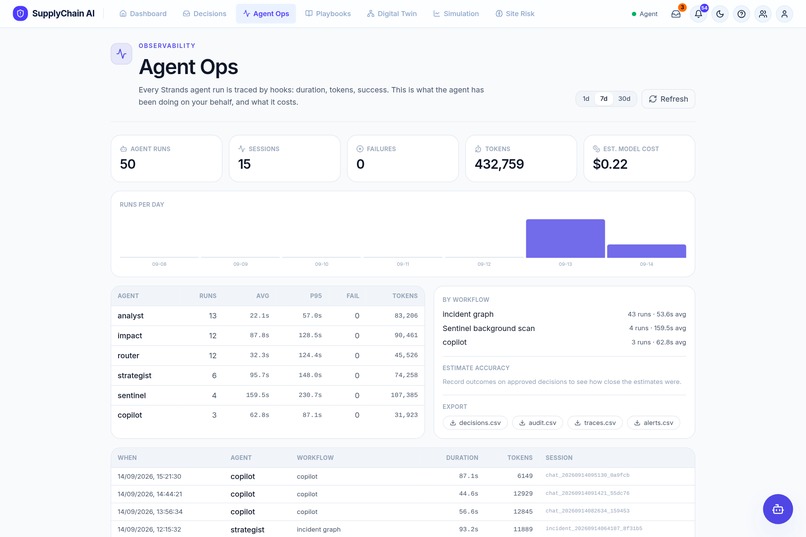Open the inbox icon with orange badge
Screen dimensions: 806x537
pyautogui.click(x=676, y=14)
